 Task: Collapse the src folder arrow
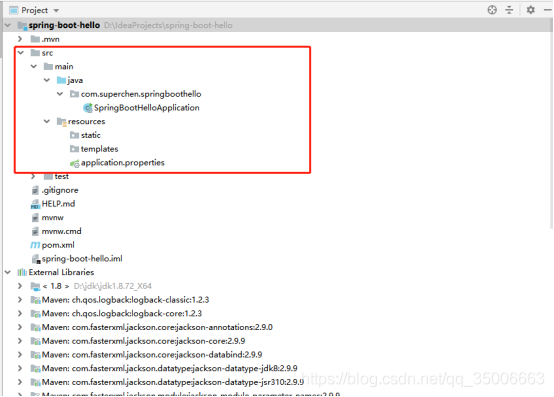tap(20, 53)
